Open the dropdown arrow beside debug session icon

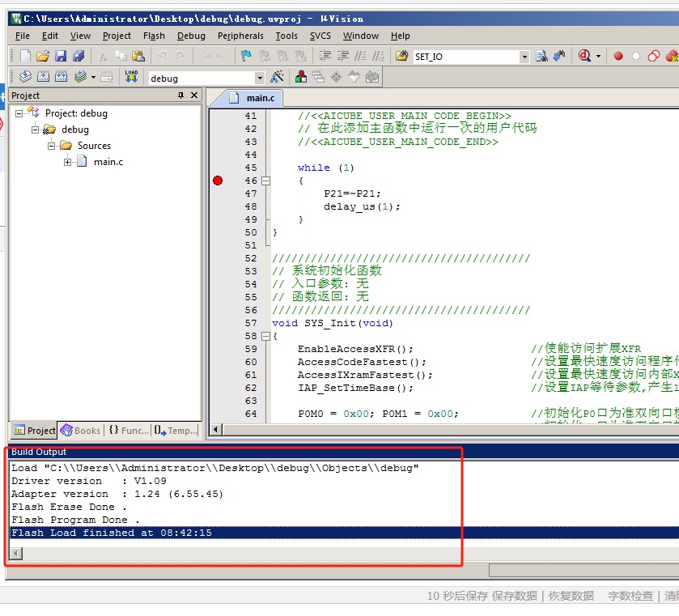598,57
